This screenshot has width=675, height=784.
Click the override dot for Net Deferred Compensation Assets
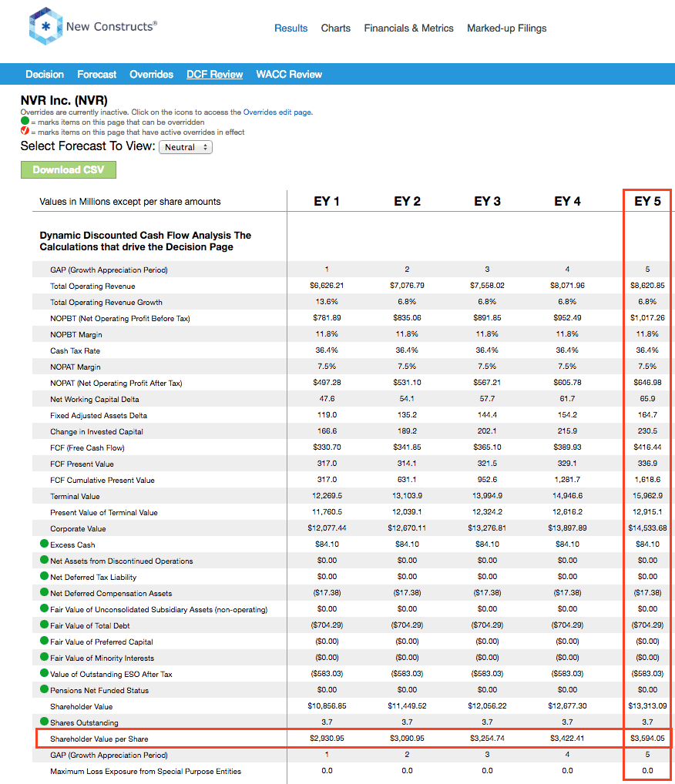[44, 592]
